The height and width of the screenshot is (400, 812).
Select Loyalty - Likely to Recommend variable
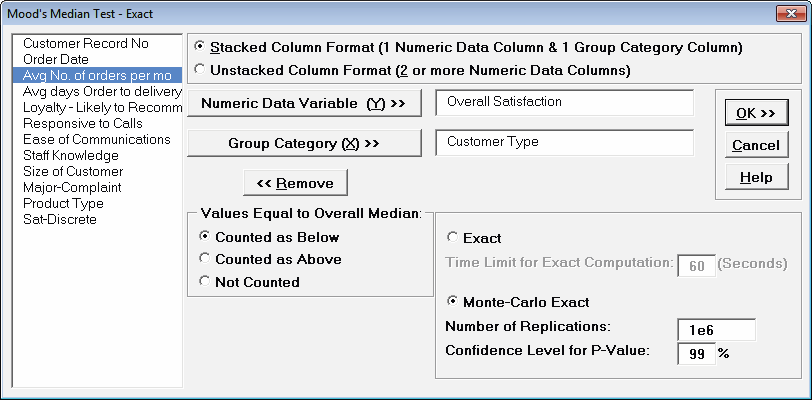[x=96, y=108]
